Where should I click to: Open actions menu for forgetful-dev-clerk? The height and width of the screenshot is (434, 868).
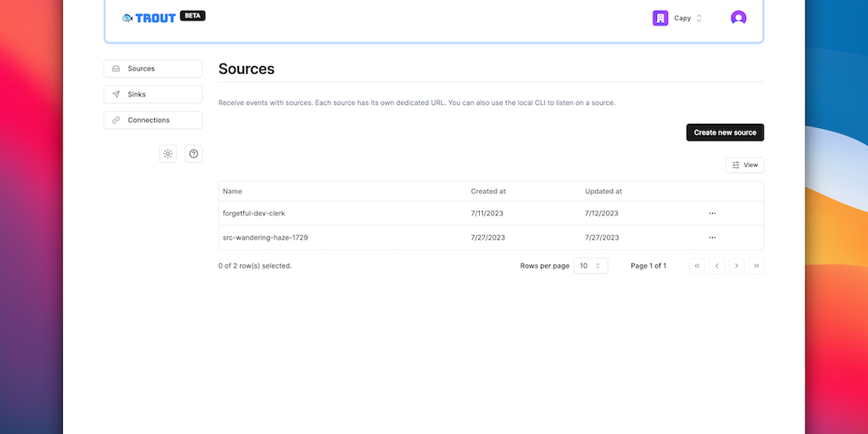tap(712, 214)
